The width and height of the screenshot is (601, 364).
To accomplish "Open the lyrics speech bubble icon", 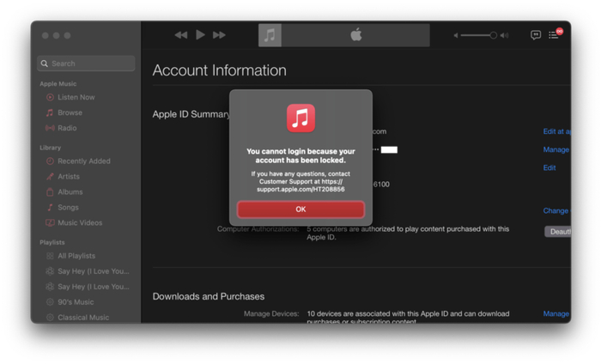I will 536,35.
